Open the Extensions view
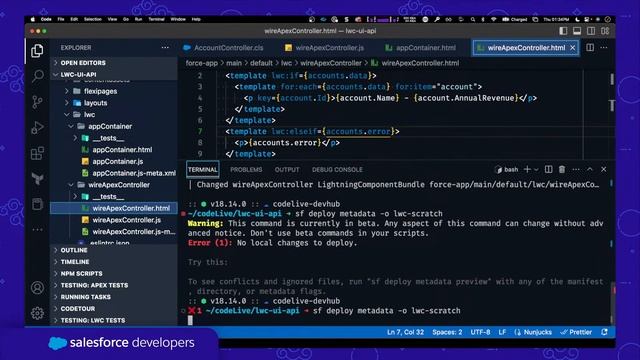 click(x=37, y=153)
